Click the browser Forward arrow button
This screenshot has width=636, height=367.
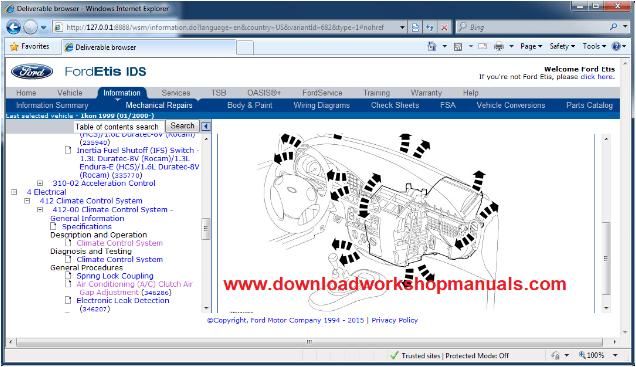[x=30, y=28]
